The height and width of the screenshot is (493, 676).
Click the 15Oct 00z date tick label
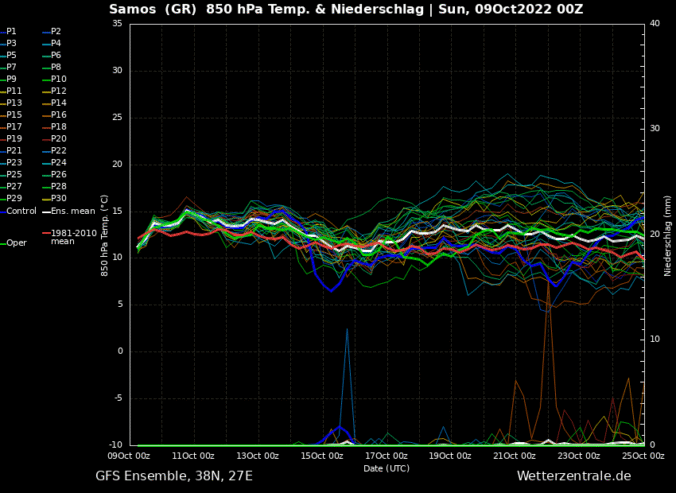[322, 455]
